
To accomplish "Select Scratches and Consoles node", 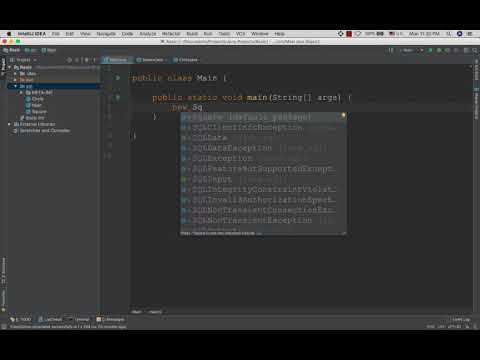I will click(x=42, y=131).
